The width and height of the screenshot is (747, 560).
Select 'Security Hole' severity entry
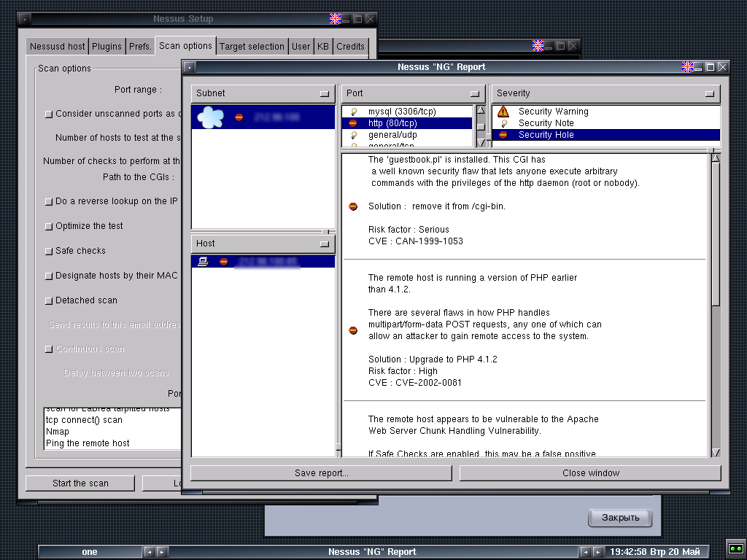pyautogui.click(x=606, y=135)
